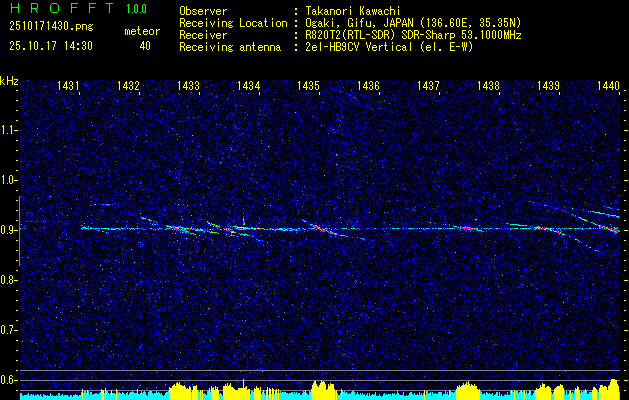This screenshot has height=400, width=629.
Task: Click the 25.10.17 14:30 timestamp
Action: click(50, 45)
